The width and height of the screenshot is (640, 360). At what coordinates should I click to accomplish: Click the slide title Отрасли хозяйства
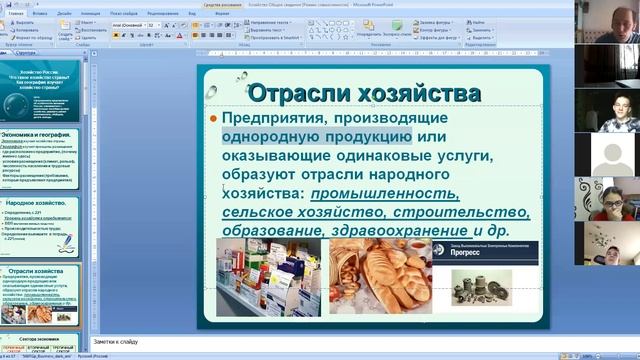364,93
